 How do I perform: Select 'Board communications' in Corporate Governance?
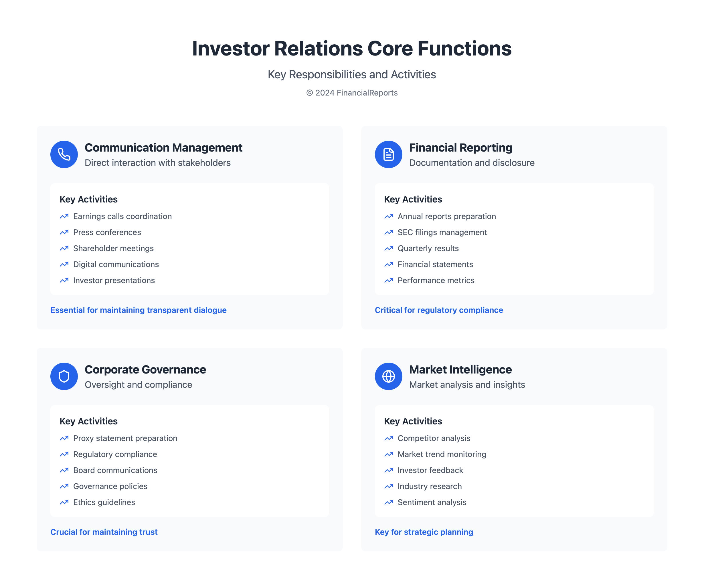coord(115,470)
